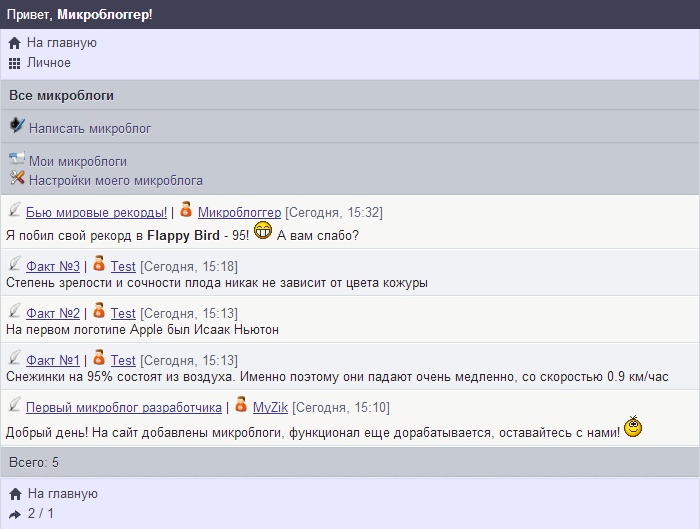Click the text starting "Снежинки на 95%"

pos(337,377)
